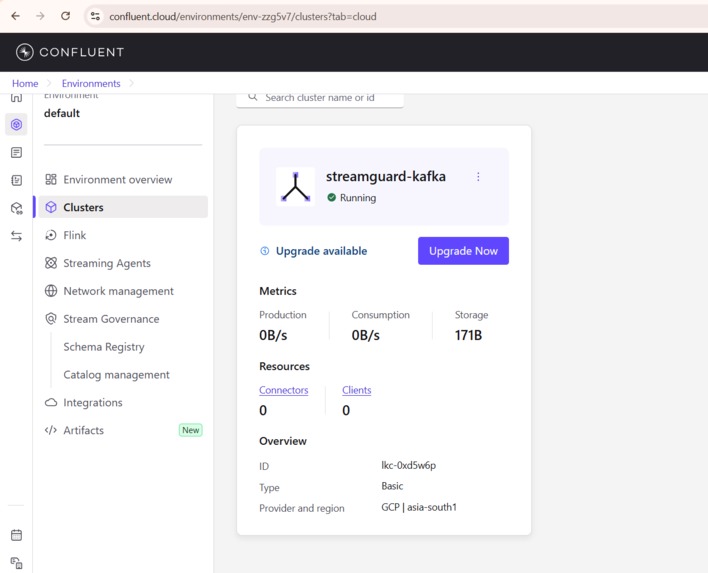Open Integrations in sidebar

click(123, 402)
